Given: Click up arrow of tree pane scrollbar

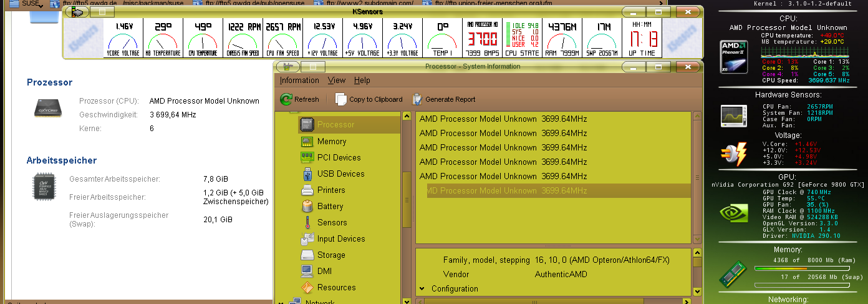Looking at the screenshot, I should pyautogui.click(x=407, y=117).
